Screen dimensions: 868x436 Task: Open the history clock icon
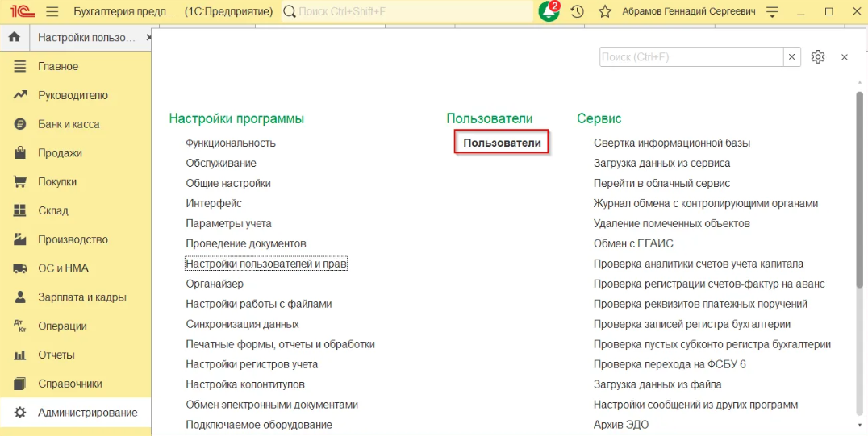click(x=577, y=12)
